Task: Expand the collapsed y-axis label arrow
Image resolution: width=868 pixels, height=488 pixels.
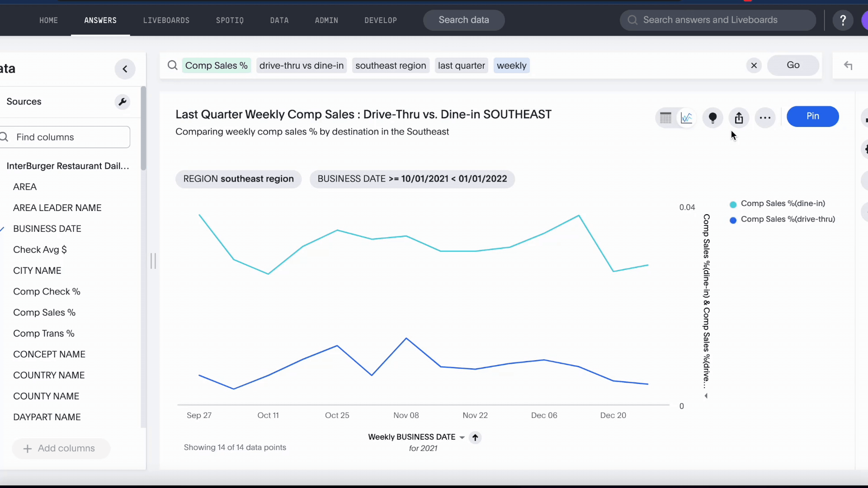Action: (x=706, y=396)
